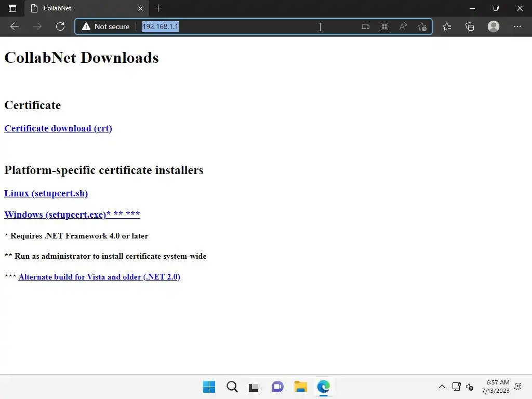Open the notification center icon

tap(518, 387)
